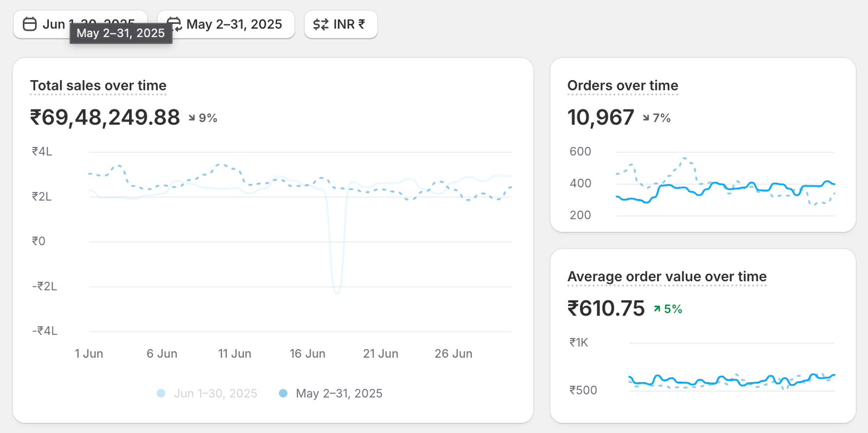
Task: Click the orders down-arrow trend icon
Action: [646, 118]
